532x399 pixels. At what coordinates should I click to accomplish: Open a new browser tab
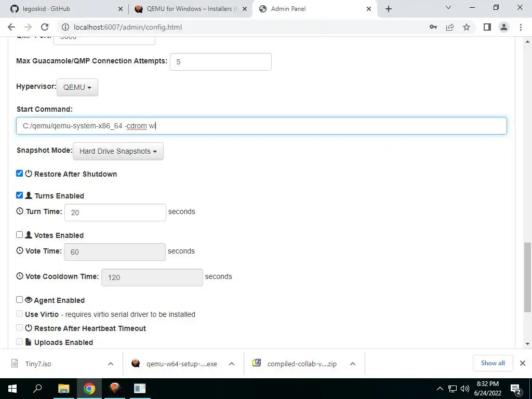[389, 9]
